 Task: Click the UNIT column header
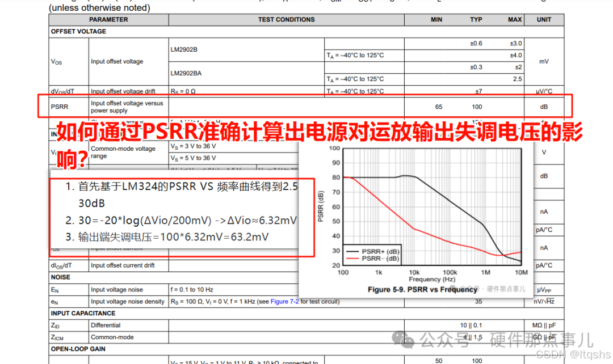(x=544, y=19)
